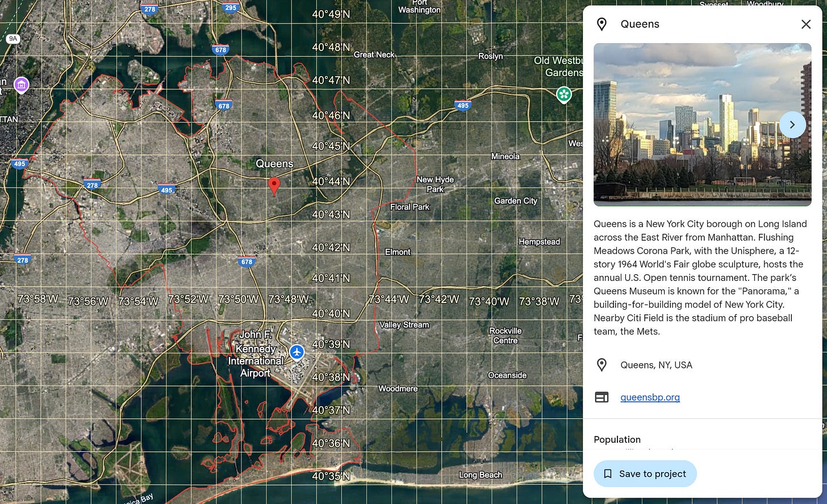
Task: Click the purple museum marker icon
Action: coord(22,85)
